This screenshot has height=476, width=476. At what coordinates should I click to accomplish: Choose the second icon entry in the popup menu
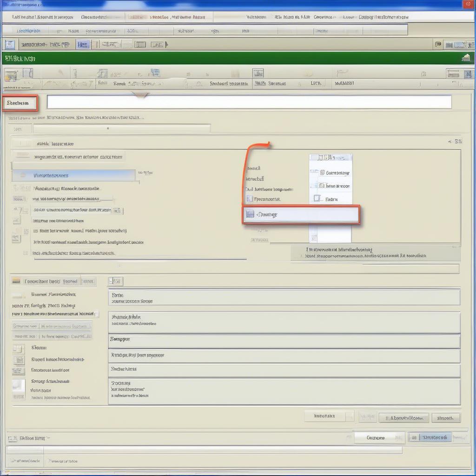[x=334, y=186]
